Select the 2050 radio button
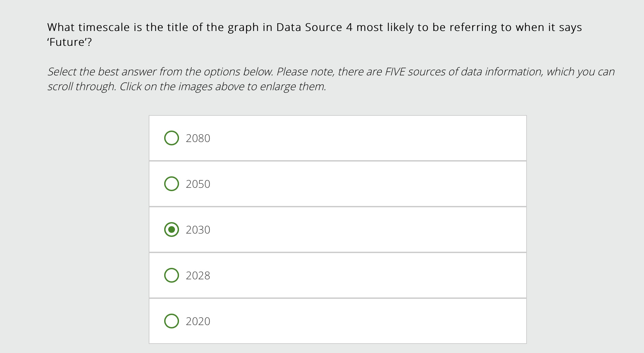The height and width of the screenshot is (353, 644). [171, 184]
